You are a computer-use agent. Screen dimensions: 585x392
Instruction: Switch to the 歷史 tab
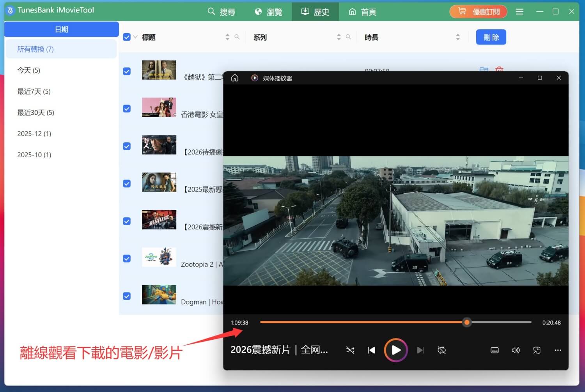tap(314, 11)
